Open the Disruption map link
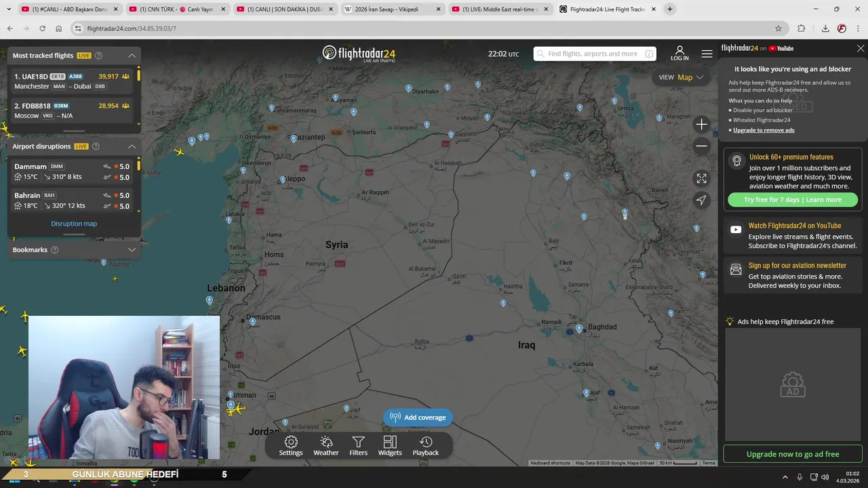The height and width of the screenshot is (488, 868). 74,224
